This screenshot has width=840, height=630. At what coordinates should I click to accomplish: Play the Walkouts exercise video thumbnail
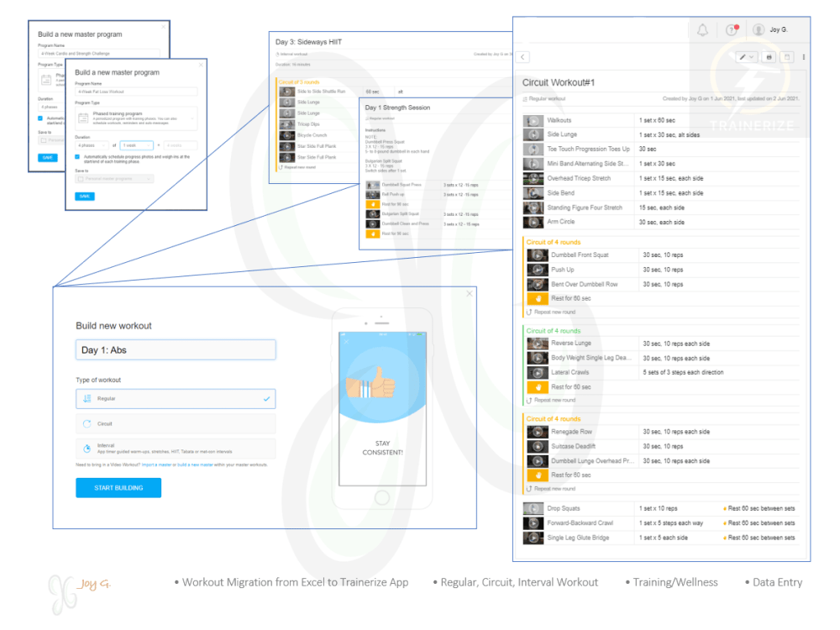coord(533,120)
